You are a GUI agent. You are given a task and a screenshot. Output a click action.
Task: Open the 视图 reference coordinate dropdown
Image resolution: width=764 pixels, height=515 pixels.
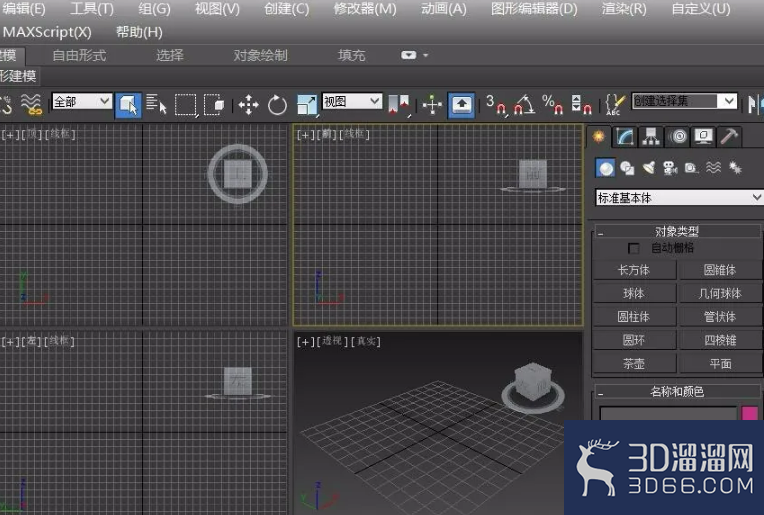coord(352,101)
